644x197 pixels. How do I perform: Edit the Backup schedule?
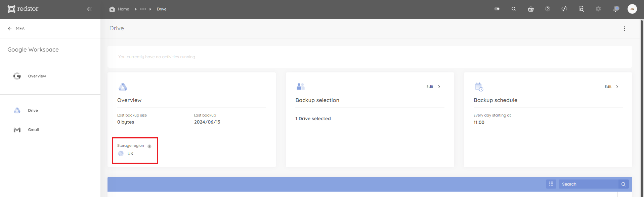coord(612,87)
